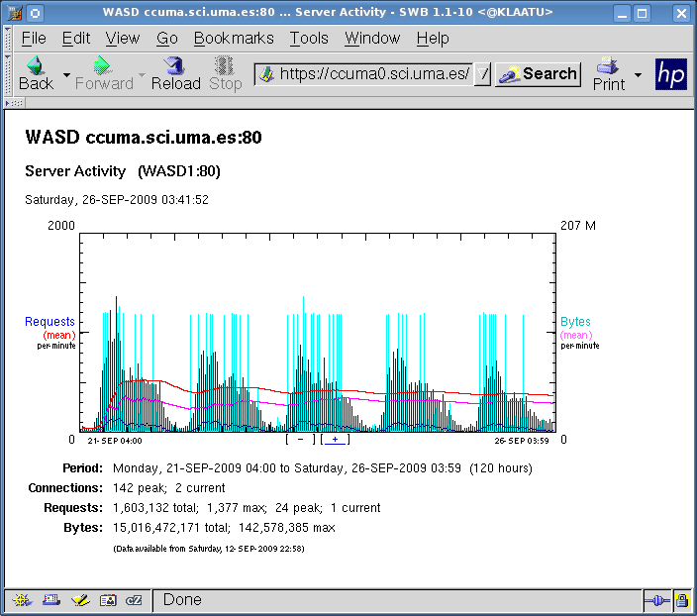Expand the collapsed personal toolbar grippy
This screenshot has width=697, height=616.
point(14,103)
